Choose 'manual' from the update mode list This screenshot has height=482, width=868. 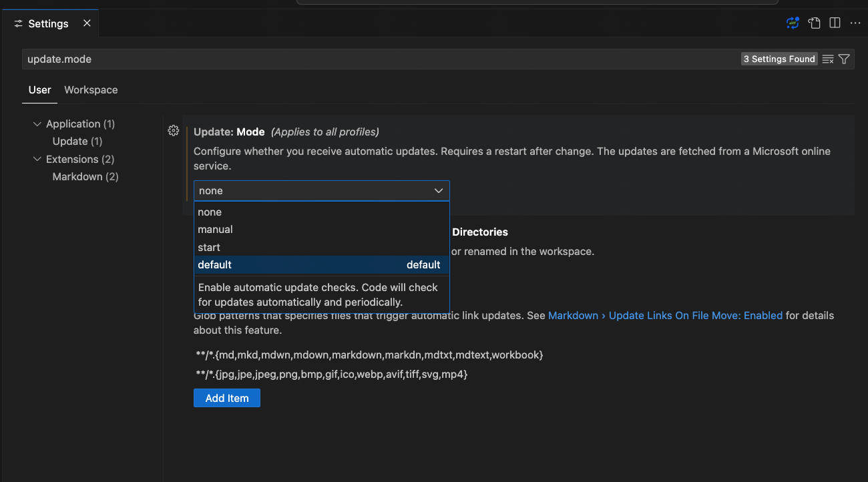point(215,230)
